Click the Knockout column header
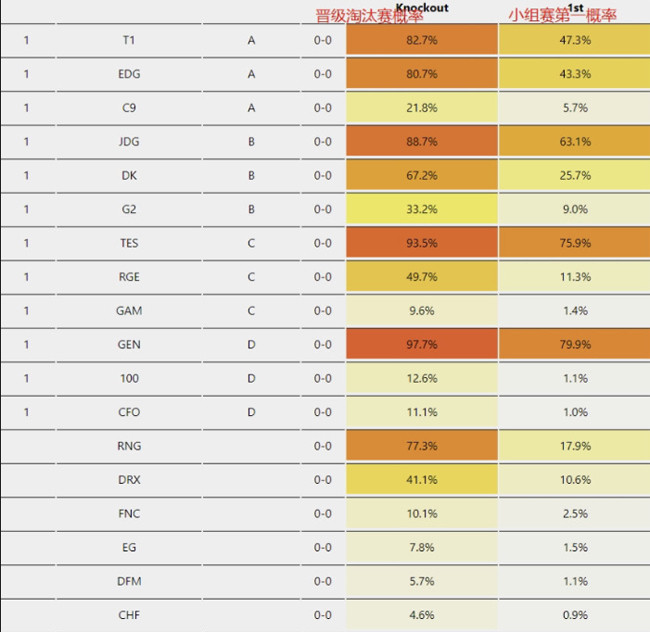The height and width of the screenshot is (632, 650). tap(422, 7)
